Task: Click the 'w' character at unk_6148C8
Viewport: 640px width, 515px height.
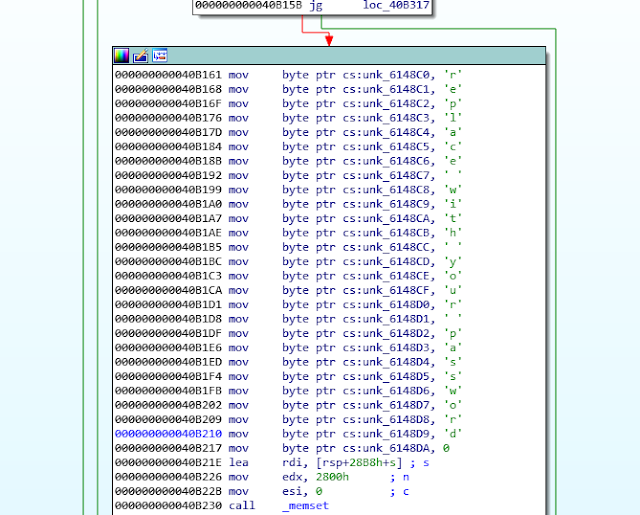Action: click(x=453, y=190)
